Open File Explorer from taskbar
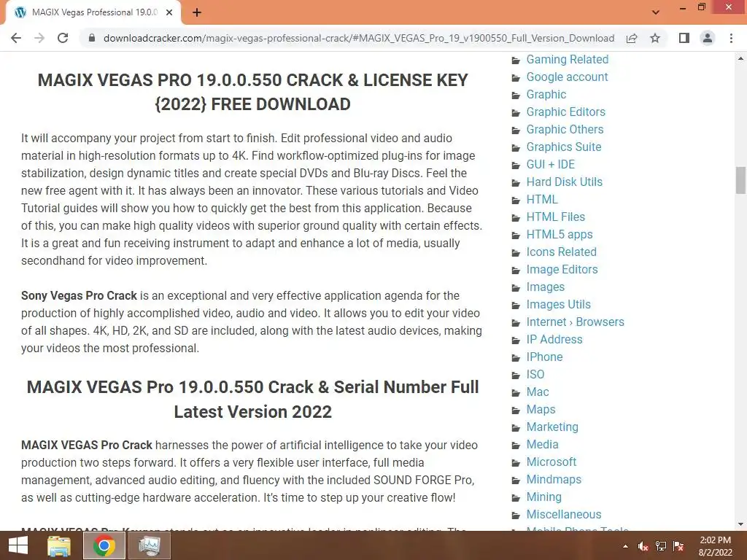 point(59,545)
